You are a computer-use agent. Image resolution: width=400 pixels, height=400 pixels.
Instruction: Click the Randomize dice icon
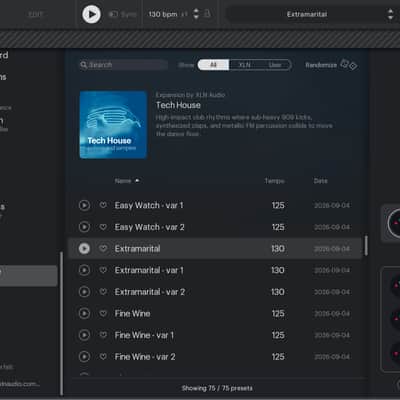click(349, 65)
